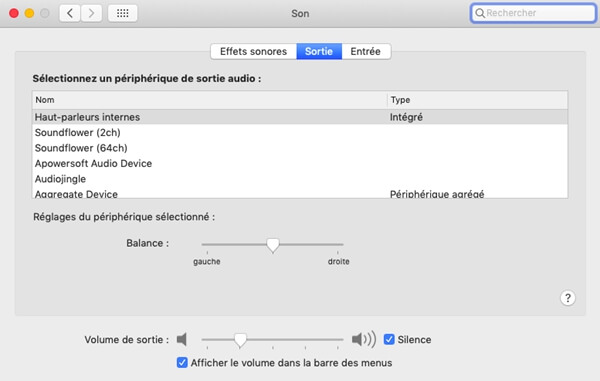Select Aggregate Device row
Screen dimensions: 600x381
click(x=300, y=193)
